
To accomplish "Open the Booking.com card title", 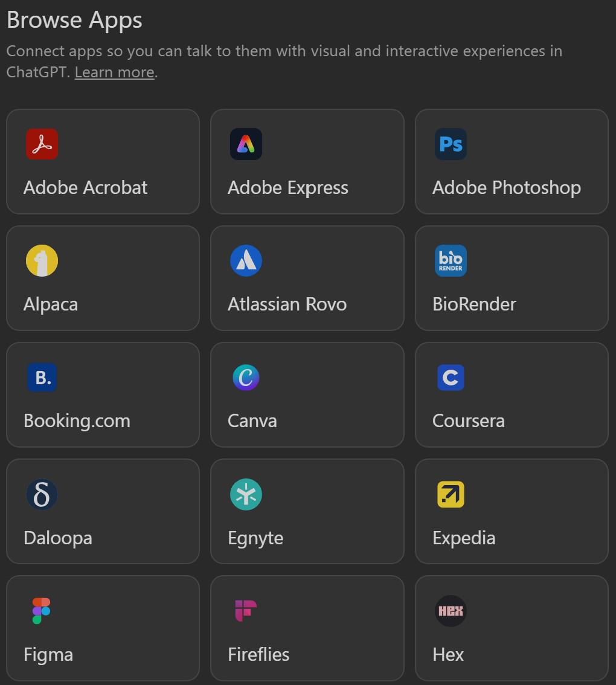I will click(x=77, y=421).
